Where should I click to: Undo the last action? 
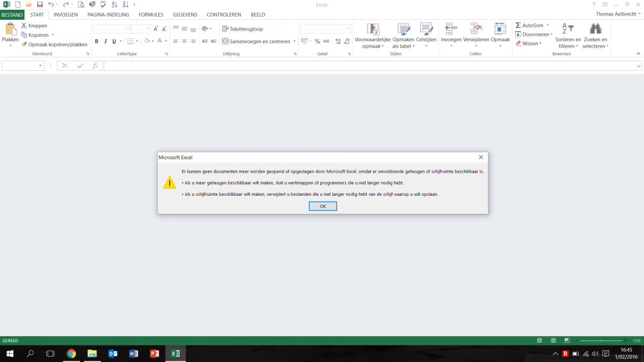pos(50,4)
